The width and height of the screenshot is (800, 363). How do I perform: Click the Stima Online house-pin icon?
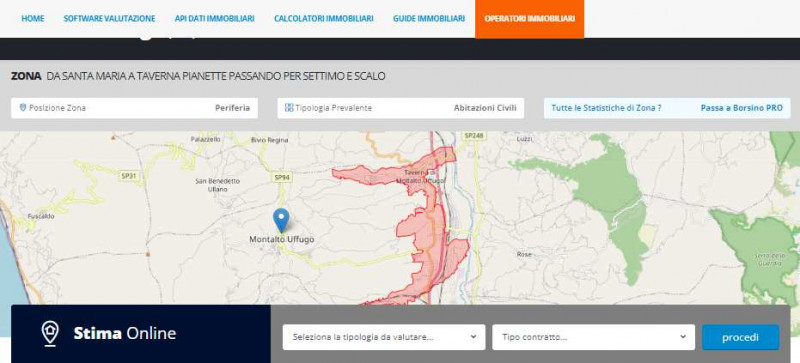coord(50,334)
